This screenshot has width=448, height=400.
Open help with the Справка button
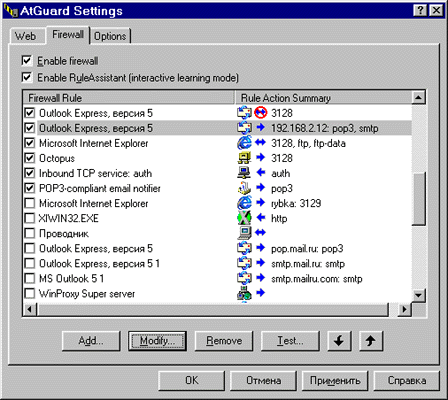point(407,380)
